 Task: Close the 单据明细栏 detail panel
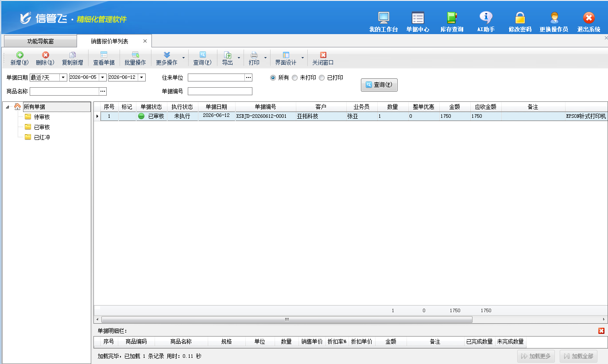[601, 331]
